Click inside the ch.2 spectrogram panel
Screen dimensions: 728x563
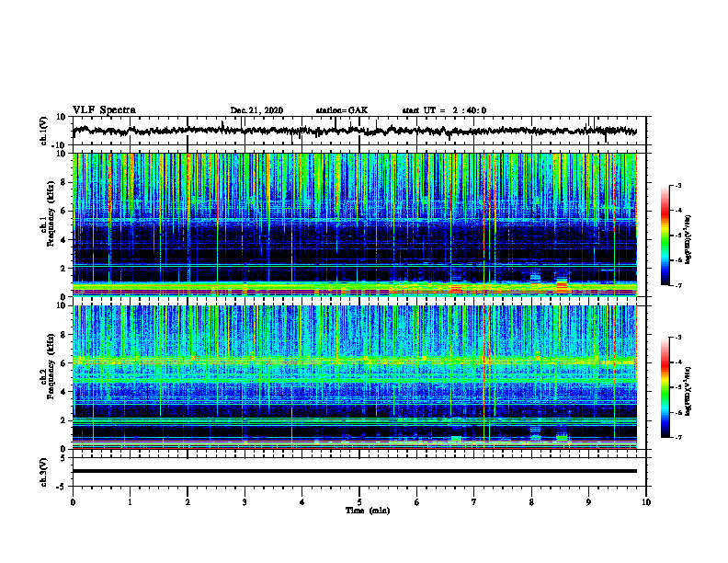[354, 377]
